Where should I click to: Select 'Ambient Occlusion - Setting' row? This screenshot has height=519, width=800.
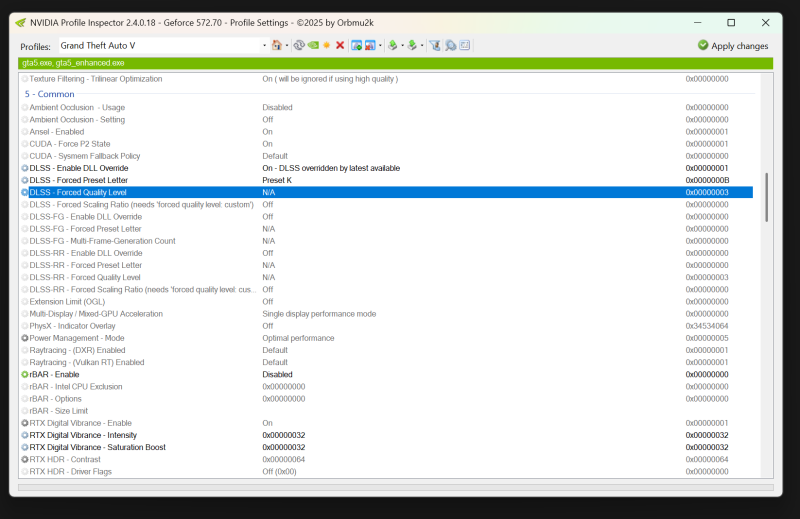pyautogui.click(x=387, y=119)
